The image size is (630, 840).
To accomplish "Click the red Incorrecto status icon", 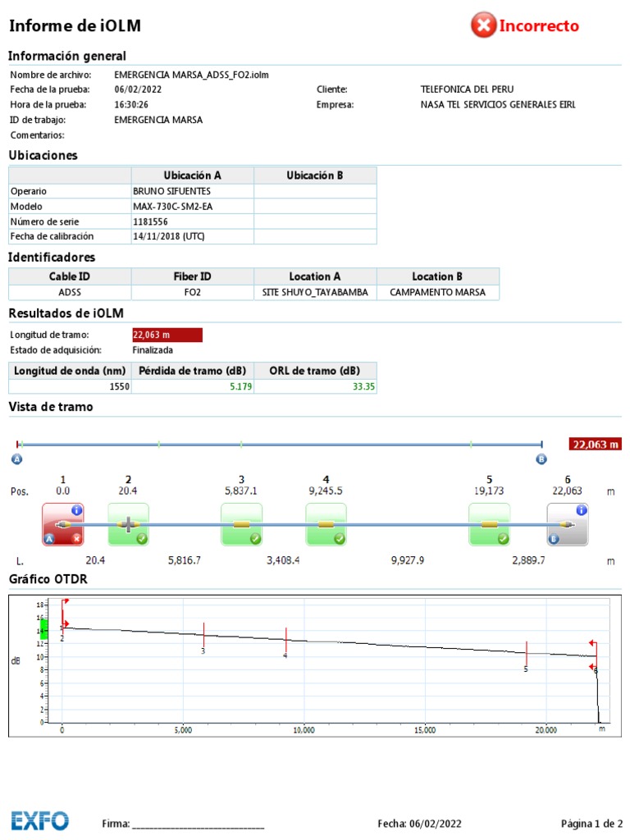I will coord(484,25).
